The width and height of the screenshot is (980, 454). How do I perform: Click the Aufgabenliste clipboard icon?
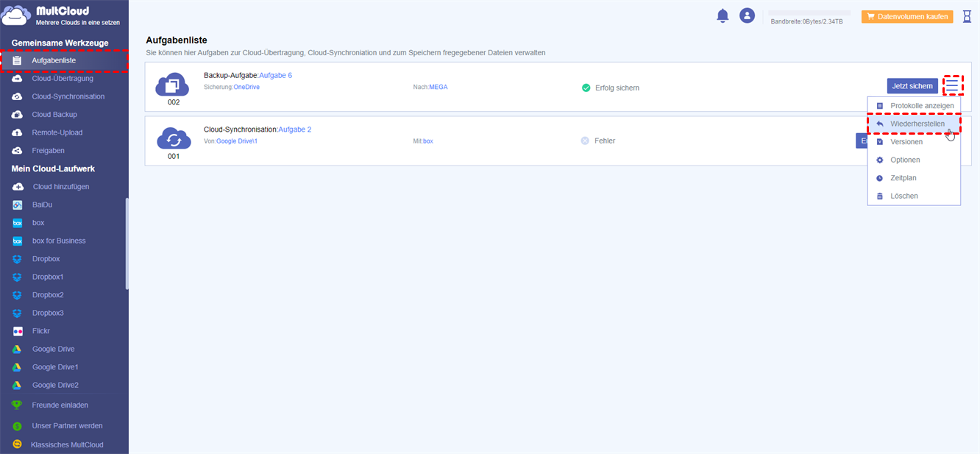[17, 60]
